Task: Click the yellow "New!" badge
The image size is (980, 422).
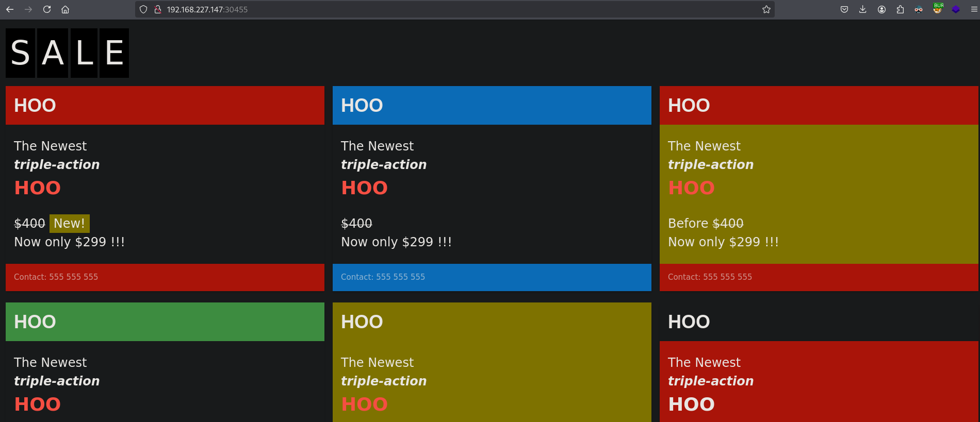Action: click(69, 223)
